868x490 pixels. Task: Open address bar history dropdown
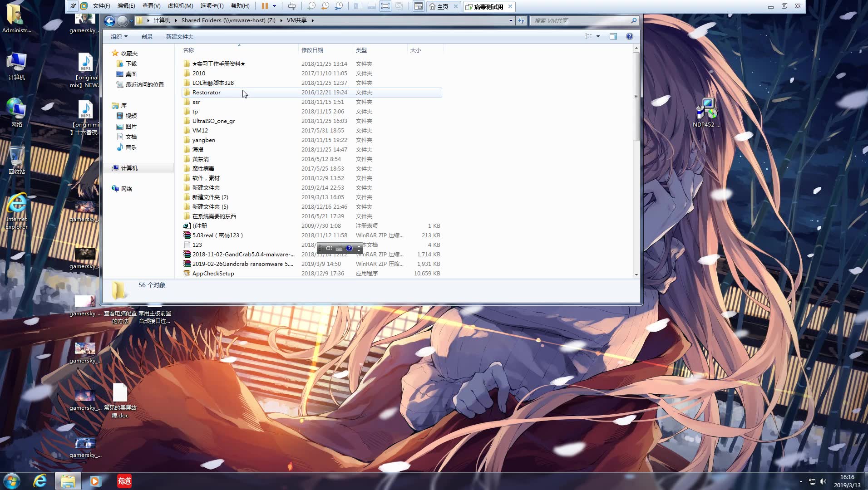511,20
